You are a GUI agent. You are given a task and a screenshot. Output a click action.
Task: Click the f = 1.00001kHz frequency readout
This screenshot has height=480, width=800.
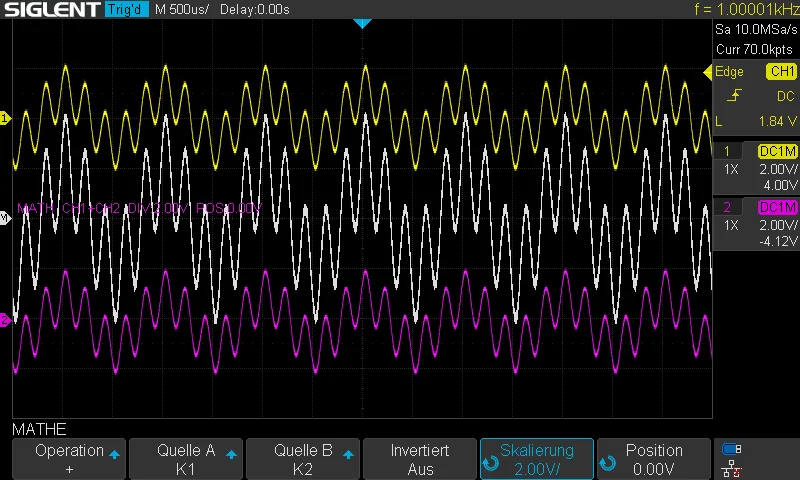[x=746, y=9]
